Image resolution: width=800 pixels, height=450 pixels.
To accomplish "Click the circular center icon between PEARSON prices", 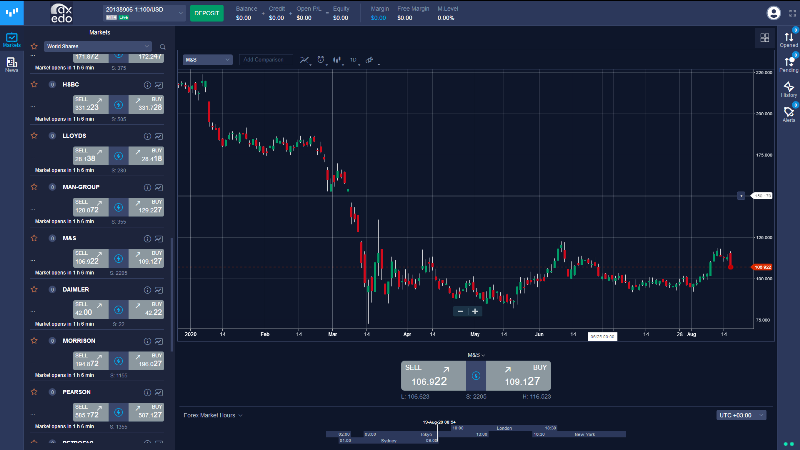I will coord(118,412).
